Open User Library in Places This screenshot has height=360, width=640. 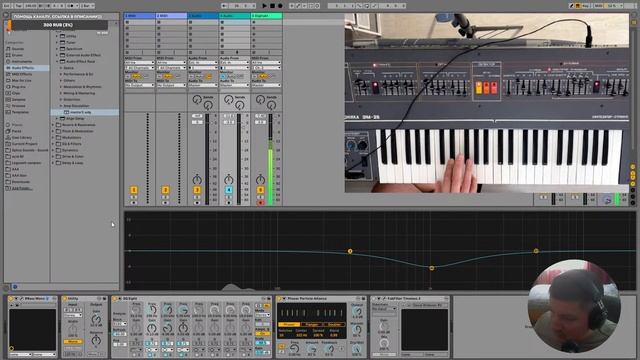[22, 138]
